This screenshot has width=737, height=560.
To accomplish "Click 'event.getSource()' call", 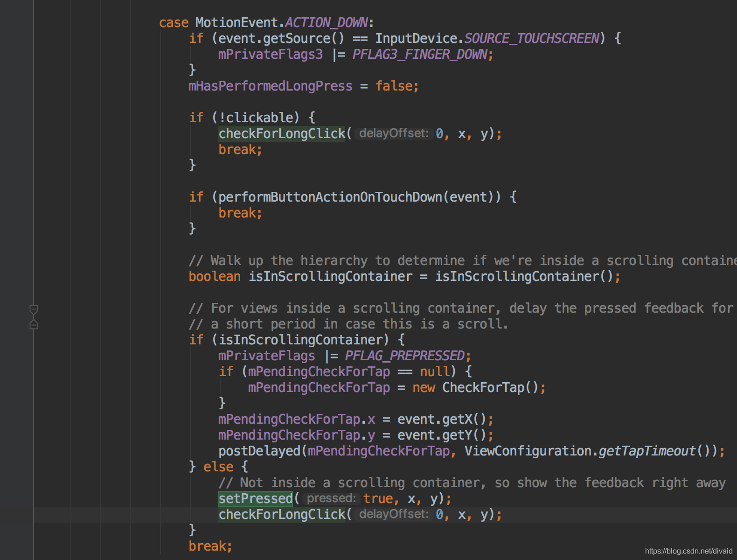I will point(281,38).
